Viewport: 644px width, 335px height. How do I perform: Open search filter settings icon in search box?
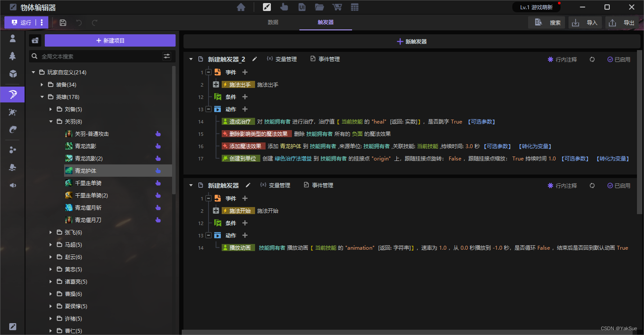coord(167,56)
